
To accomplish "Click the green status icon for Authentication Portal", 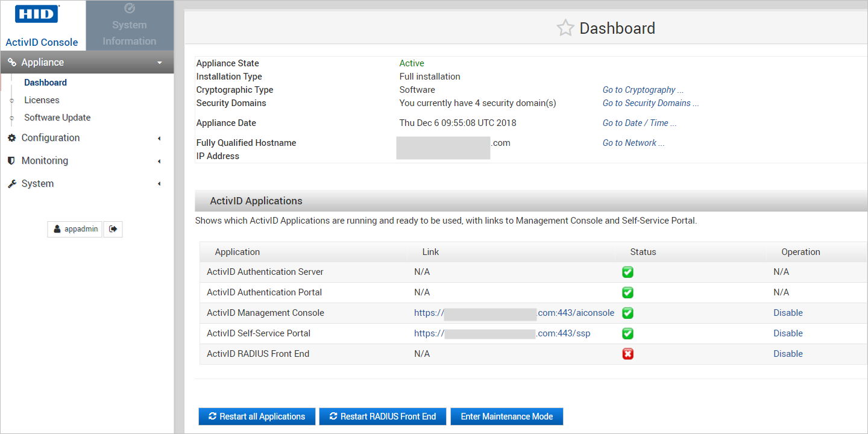I will tap(627, 292).
